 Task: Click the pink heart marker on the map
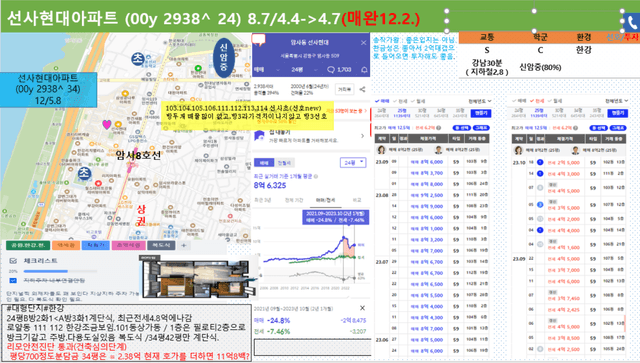pyautogui.click(x=107, y=124)
